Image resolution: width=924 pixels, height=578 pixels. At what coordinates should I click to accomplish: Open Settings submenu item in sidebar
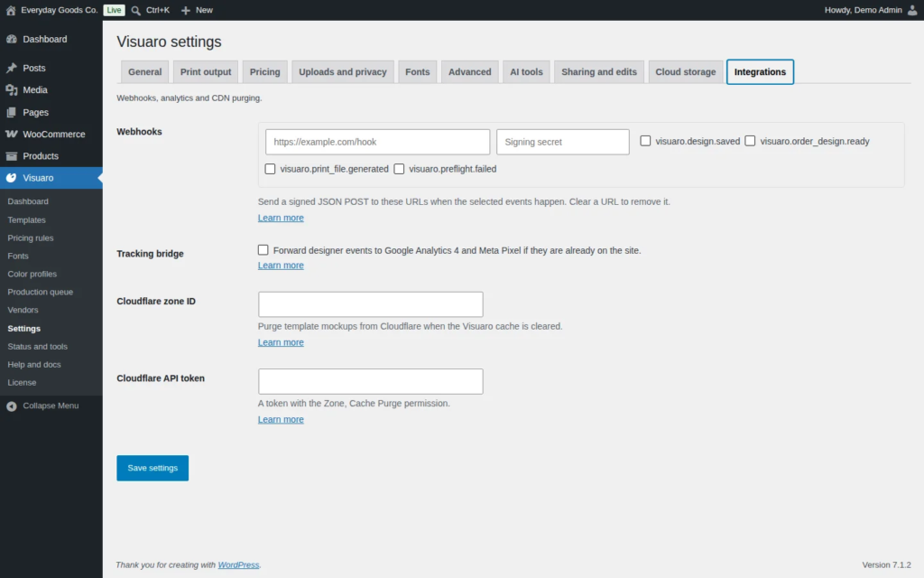(24, 329)
